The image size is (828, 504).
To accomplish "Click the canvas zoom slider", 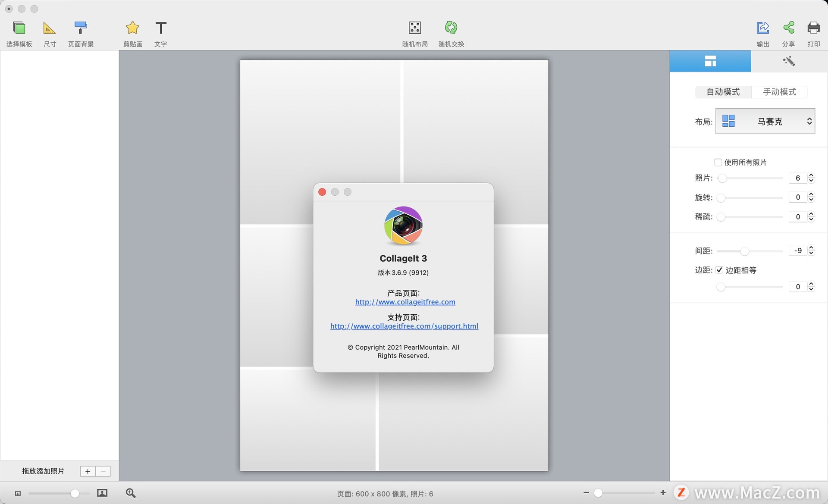I will point(624,492).
